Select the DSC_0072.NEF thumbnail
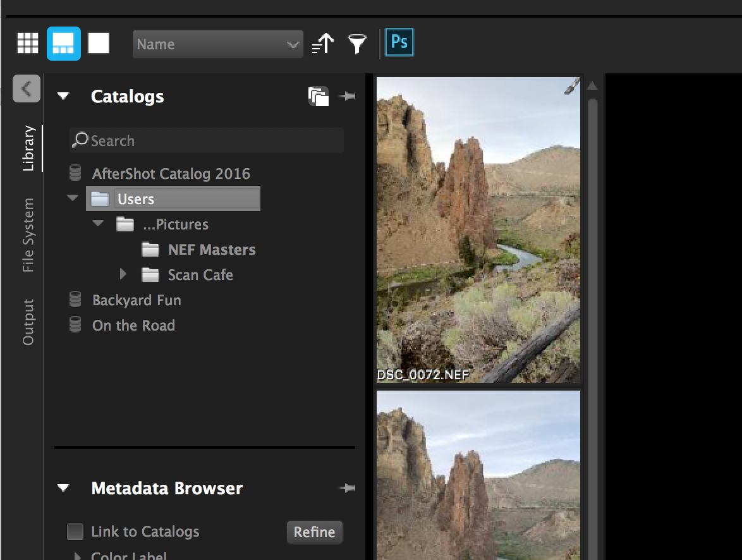This screenshot has height=560, width=742. [x=478, y=230]
